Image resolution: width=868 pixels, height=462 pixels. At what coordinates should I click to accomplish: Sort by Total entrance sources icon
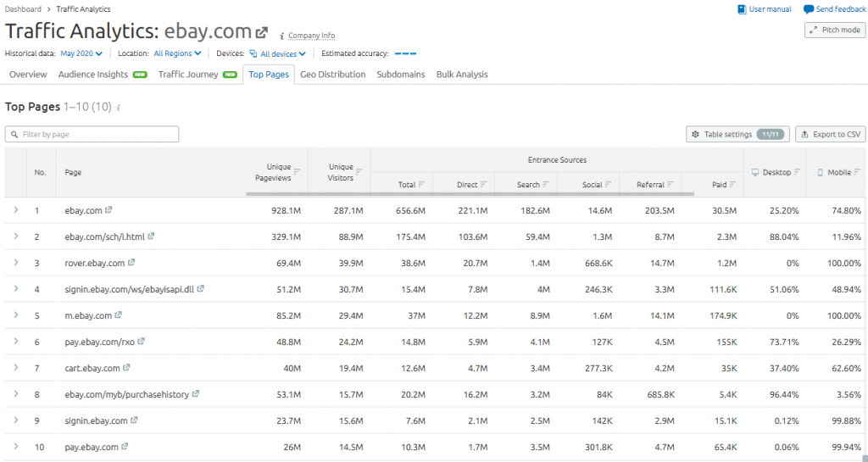pos(421,184)
